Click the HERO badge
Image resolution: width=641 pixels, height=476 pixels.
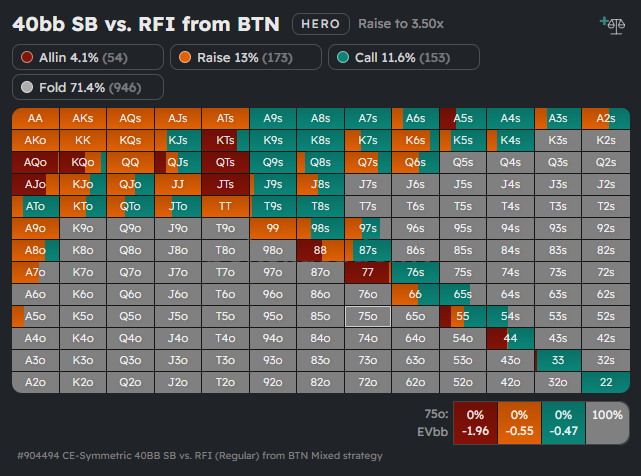[321, 23]
